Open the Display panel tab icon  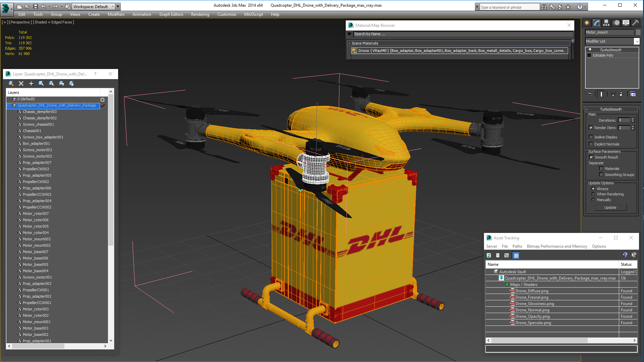pyautogui.click(x=626, y=23)
